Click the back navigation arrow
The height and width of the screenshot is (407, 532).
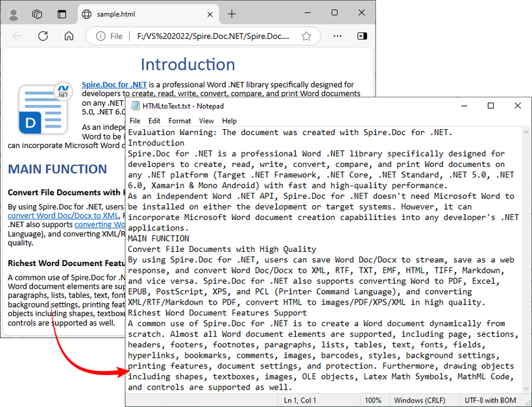coord(17,36)
